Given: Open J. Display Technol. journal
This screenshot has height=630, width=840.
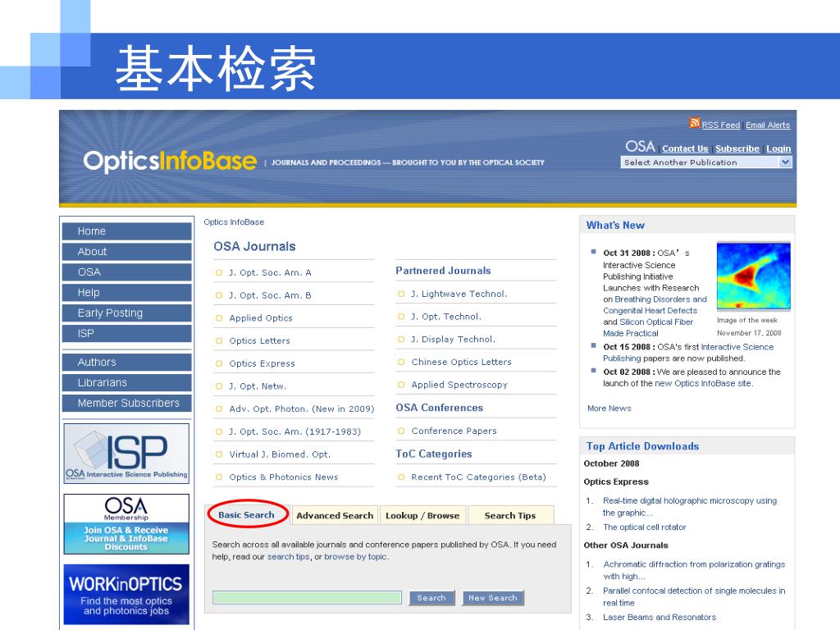Looking at the screenshot, I should click(x=453, y=339).
